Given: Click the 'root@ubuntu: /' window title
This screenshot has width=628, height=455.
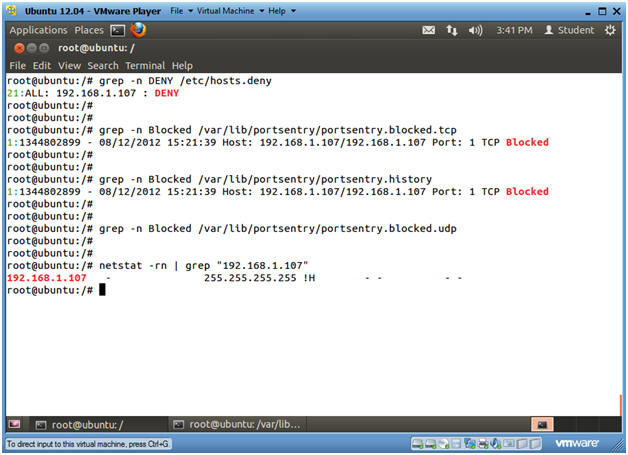Looking at the screenshot, I should coord(96,48).
